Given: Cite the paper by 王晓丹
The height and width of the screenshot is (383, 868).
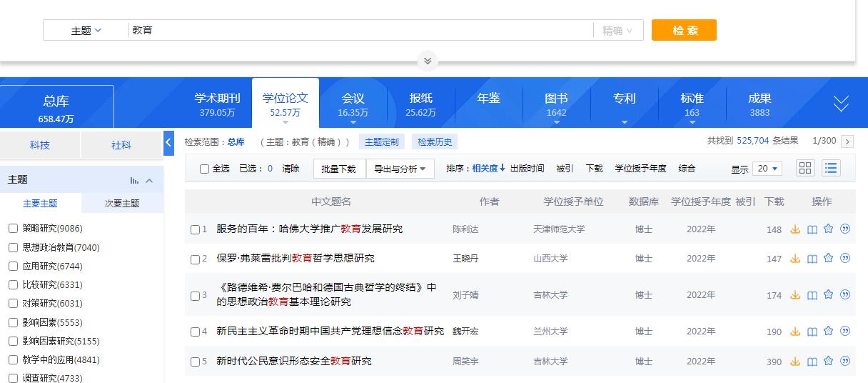Looking at the screenshot, I should [845, 258].
